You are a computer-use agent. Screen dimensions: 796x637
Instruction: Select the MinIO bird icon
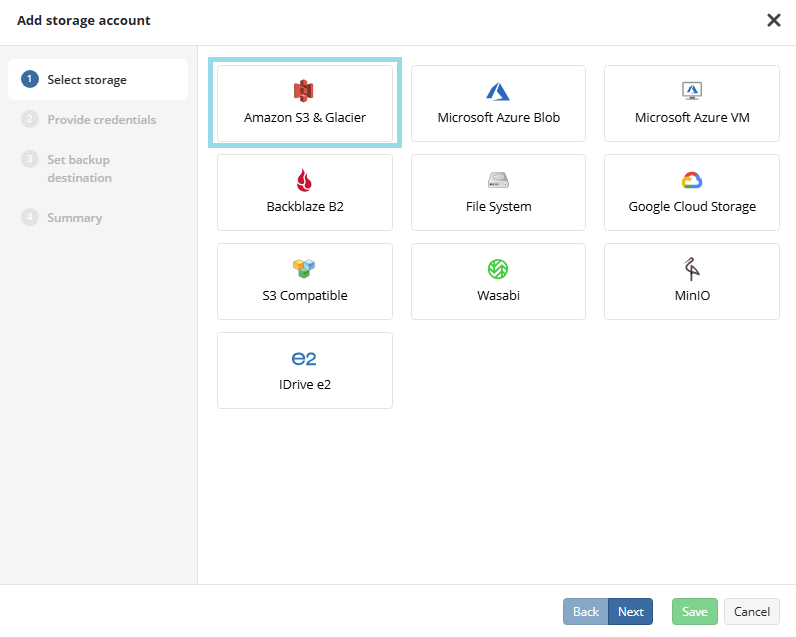click(x=691, y=269)
